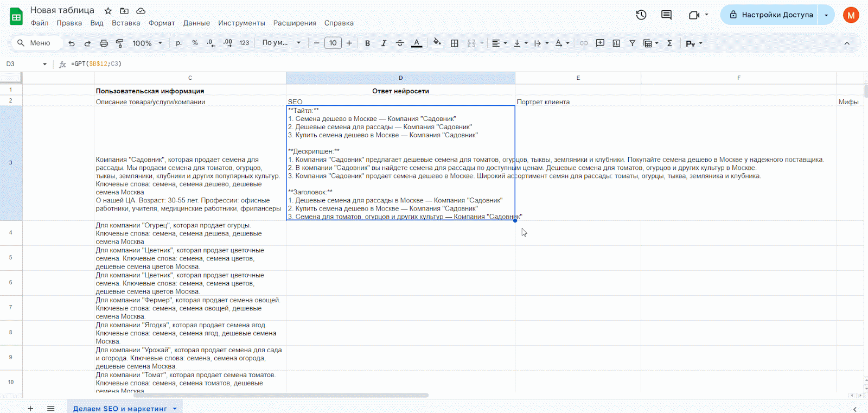This screenshot has width=868, height=413.
Task: Open sheet tab options arrow
Action: [175, 409]
